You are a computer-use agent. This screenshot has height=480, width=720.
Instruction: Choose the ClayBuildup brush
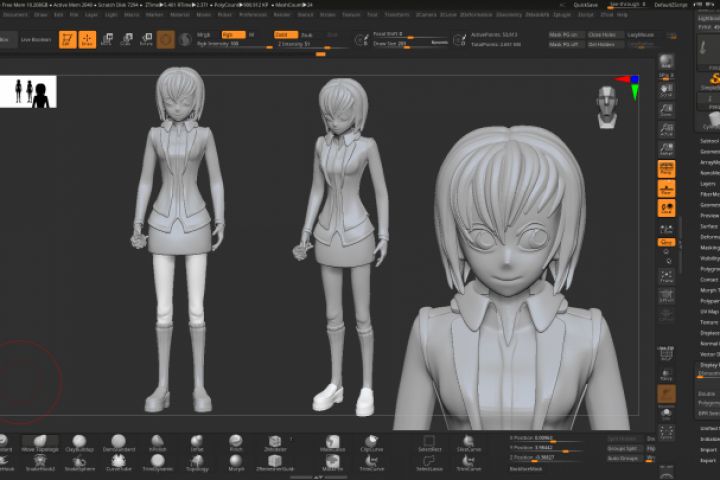79,443
